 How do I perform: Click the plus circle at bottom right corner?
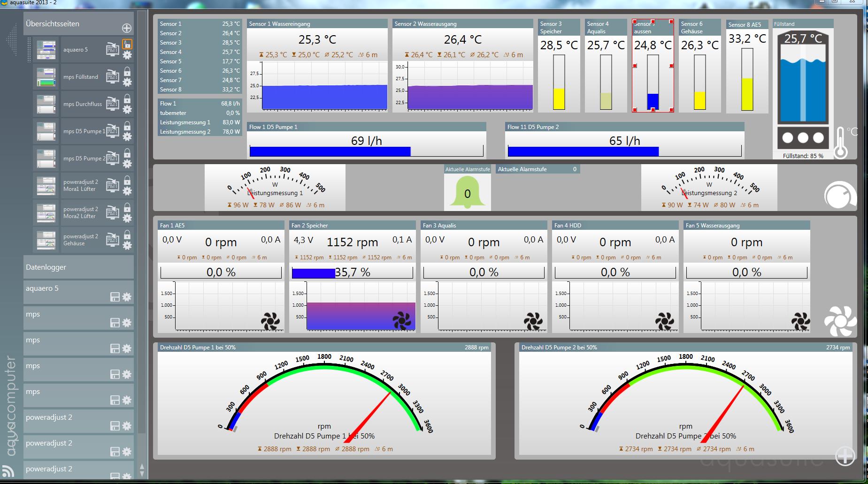pos(845,456)
